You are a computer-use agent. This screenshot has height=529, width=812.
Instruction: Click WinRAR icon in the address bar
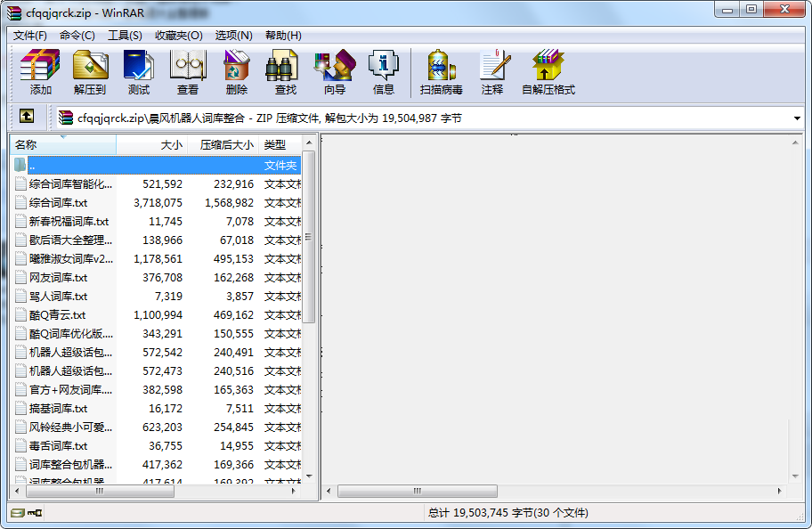tap(66, 118)
